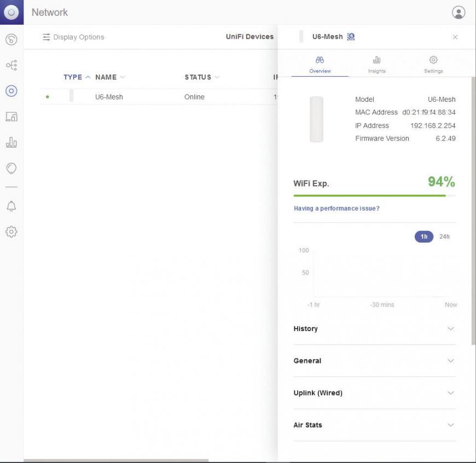Click the horizontal scrollbar under the table
This screenshot has height=463, width=476.
(116, 461)
